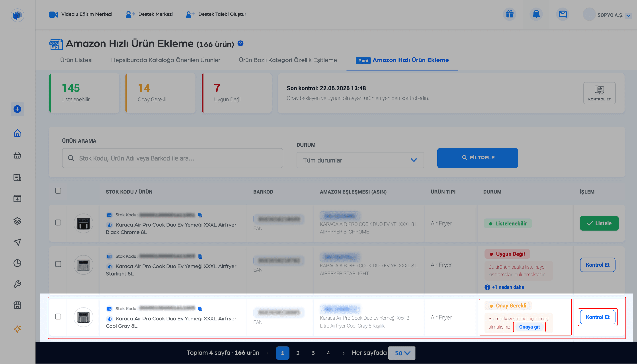Screen dimensions: 637x364
Task: Check the Starlight 8L airfryer row checkbox
Action: pos(58,264)
